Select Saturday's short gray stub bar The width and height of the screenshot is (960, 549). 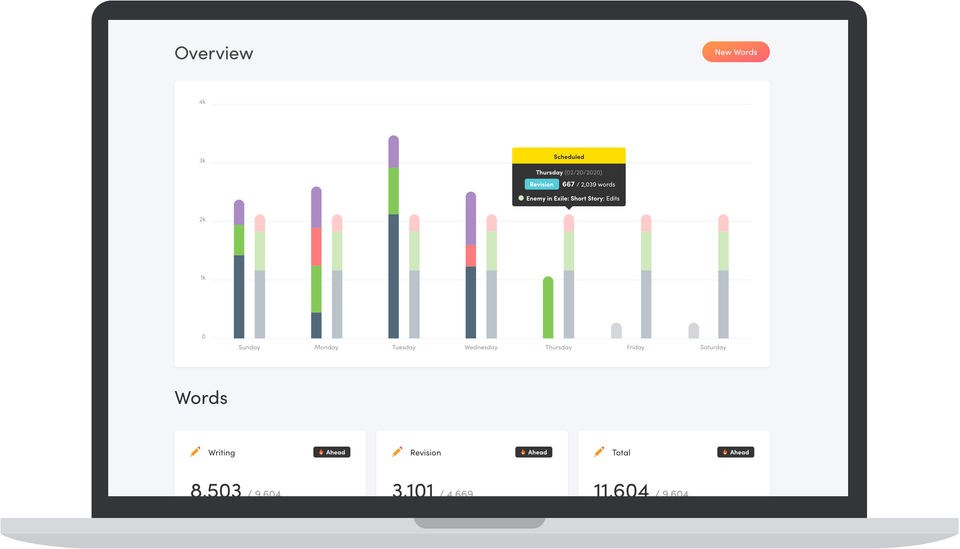point(694,331)
